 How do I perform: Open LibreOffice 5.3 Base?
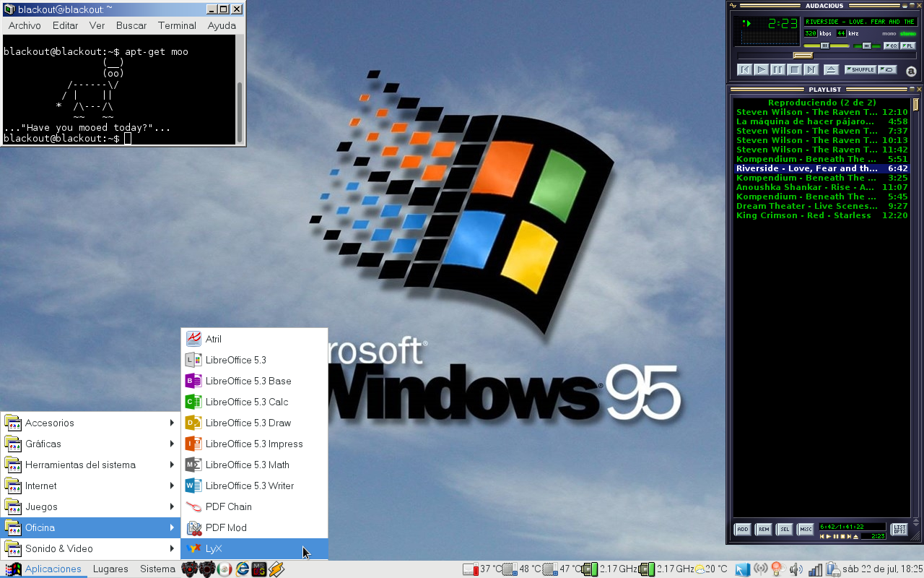[254, 381]
